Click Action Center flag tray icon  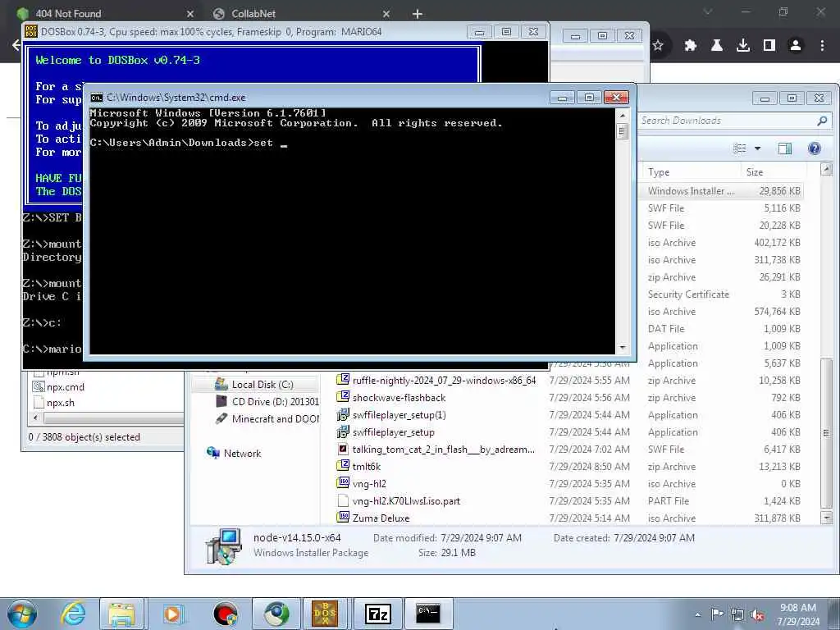(717, 614)
